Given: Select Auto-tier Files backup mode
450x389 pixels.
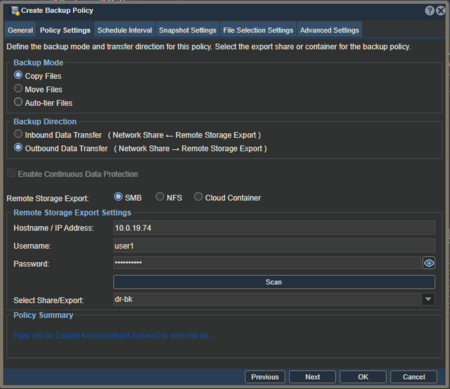Looking at the screenshot, I should point(18,102).
